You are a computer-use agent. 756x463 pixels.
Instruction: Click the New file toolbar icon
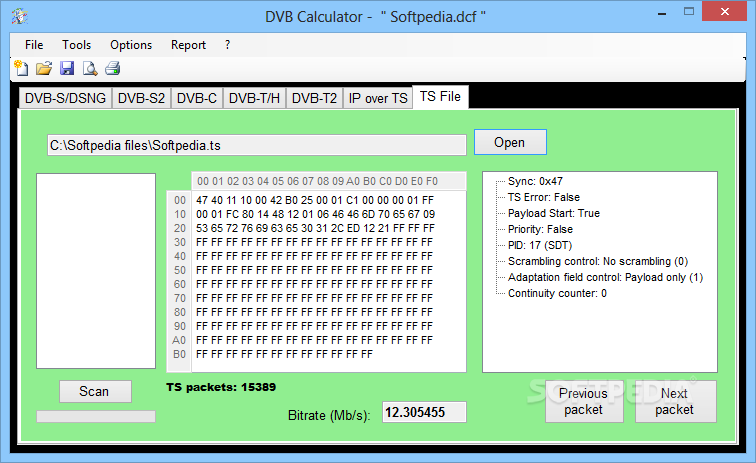pos(21,68)
